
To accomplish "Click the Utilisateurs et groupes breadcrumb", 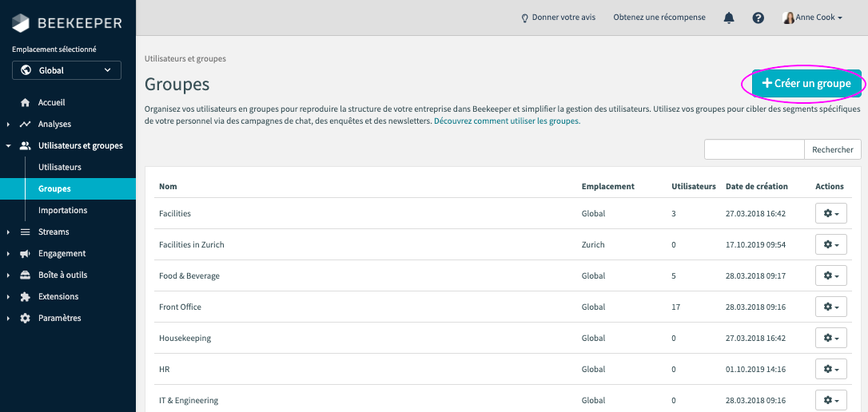I will tap(185, 58).
